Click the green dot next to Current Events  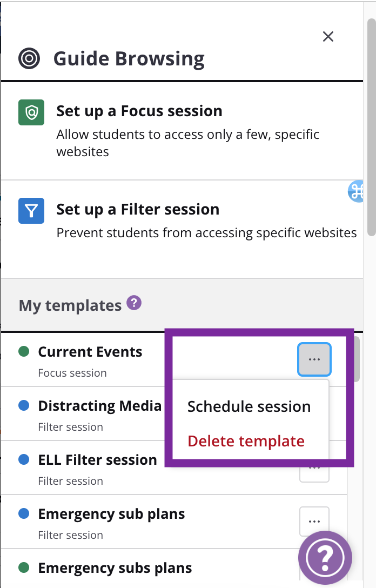24,351
